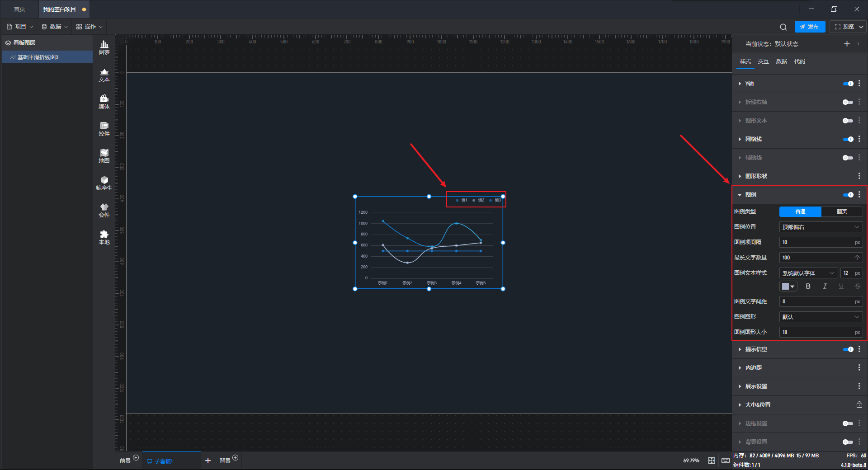The image size is (868, 470).
Task: Disable the 网格线 grid line toggle
Action: [x=848, y=139]
